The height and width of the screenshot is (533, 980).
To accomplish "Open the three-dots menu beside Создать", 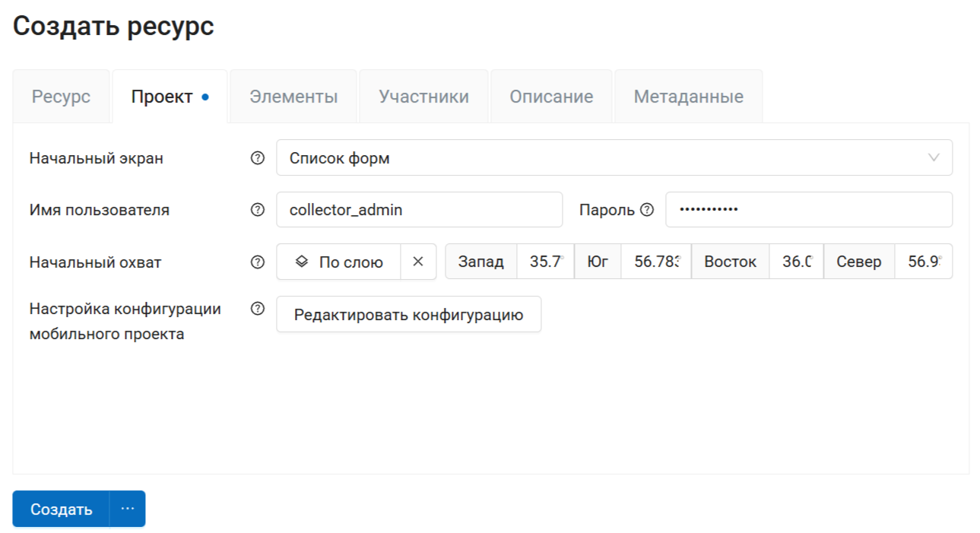I will point(128,509).
